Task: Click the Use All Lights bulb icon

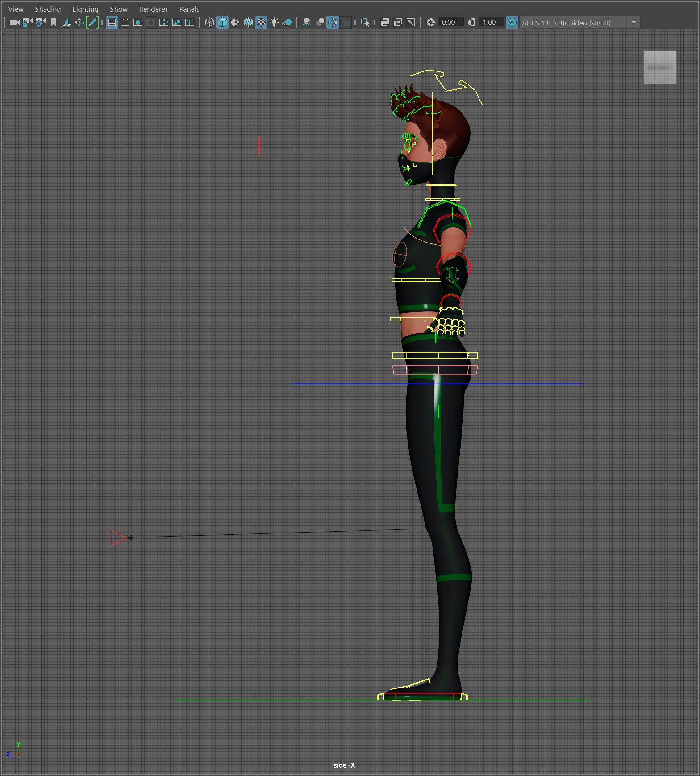Action: click(x=274, y=22)
